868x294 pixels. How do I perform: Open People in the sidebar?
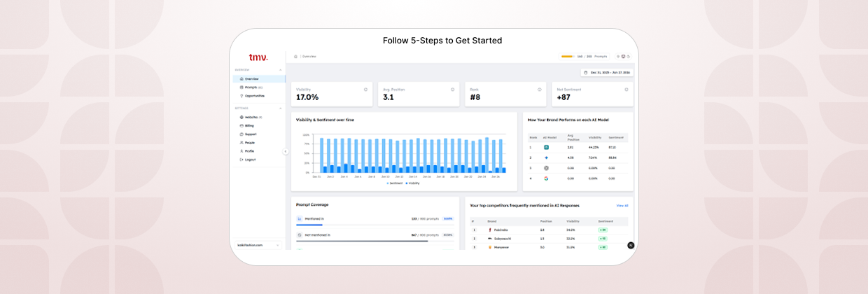259,143
